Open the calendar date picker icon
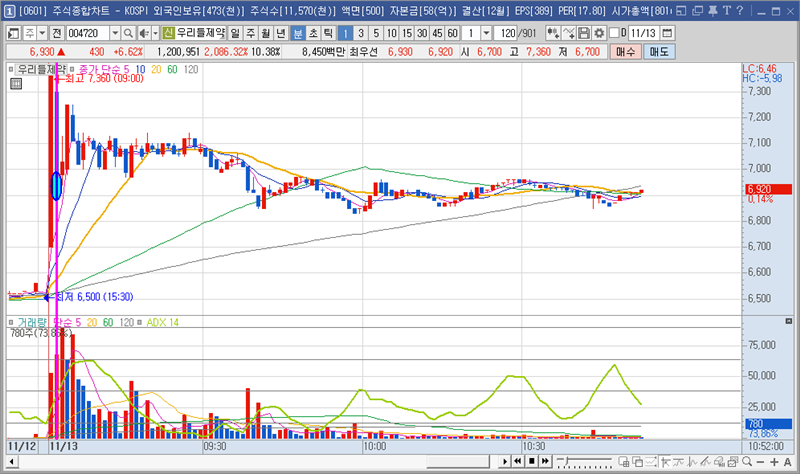Image resolution: width=800 pixels, height=474 pixels. click(667, 33)
